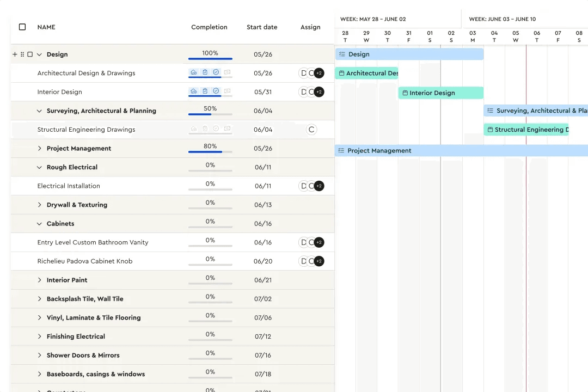The image size is (588, 392).
Task: Collapse the Cabinets group chevron
Action: coord(39,223)
